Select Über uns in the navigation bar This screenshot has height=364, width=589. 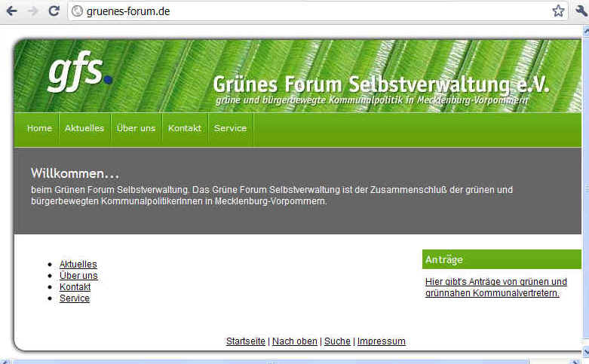(x=136, y=128)
